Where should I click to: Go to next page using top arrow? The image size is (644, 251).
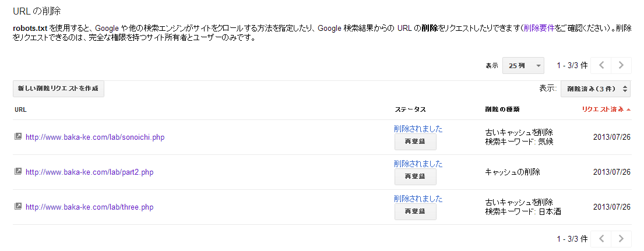[x=621, y=65]
